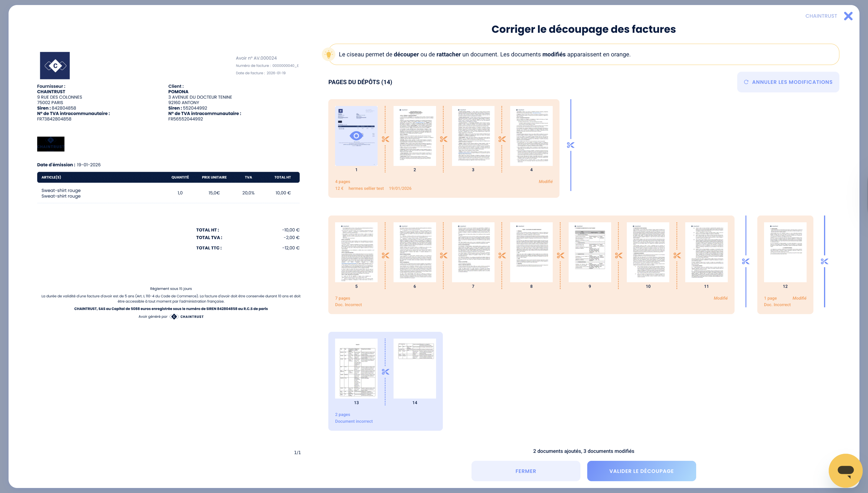The width and height of the screenshot is (868, 493).
Task: Click the '2 documents ajoutés, 3 documents modifiés' status
Action: pyautogui.click(x=584, y=451)
